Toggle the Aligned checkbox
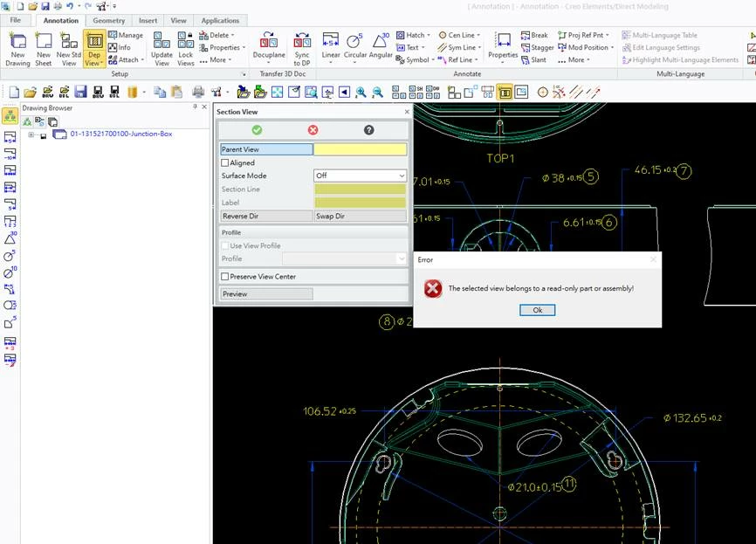756x544 pixels. click(224, 163)
